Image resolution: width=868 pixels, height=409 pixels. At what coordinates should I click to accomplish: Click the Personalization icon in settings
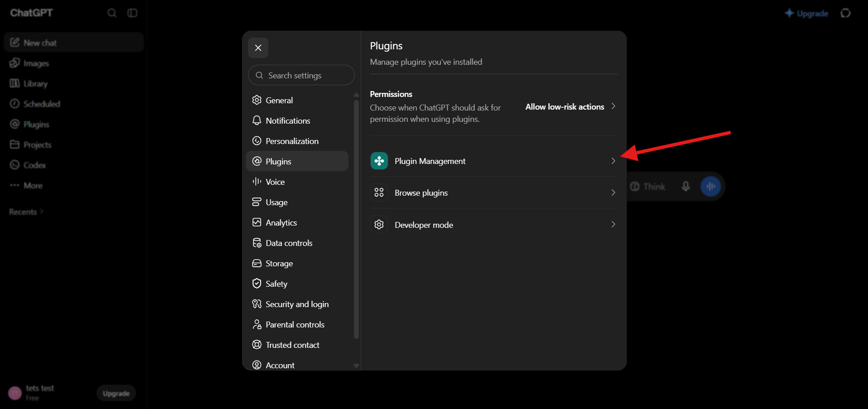pos(257,140)
